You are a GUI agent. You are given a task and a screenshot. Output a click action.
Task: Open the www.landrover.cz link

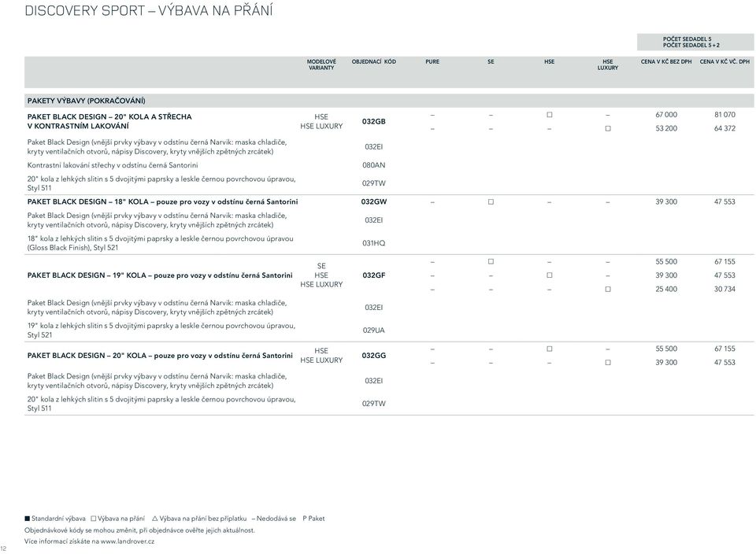128,541
